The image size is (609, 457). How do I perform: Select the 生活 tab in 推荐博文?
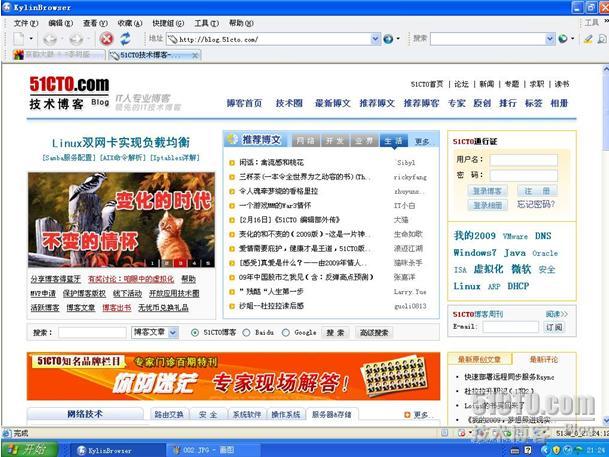(x=393, y=141)
